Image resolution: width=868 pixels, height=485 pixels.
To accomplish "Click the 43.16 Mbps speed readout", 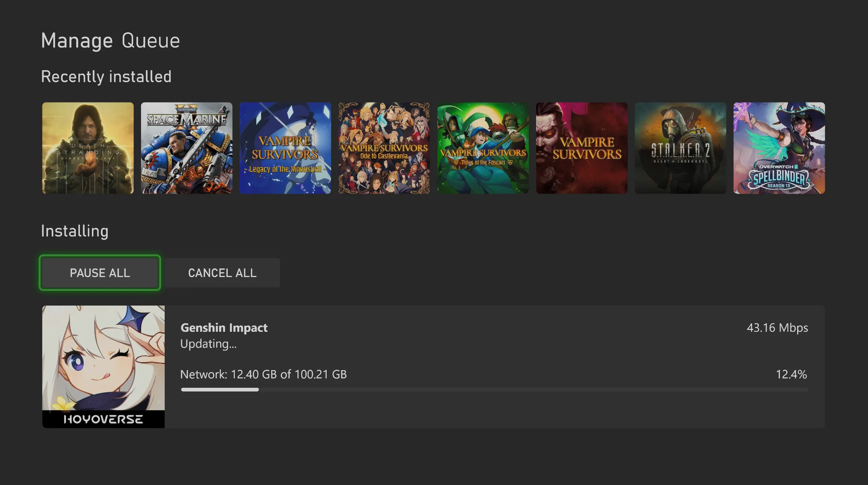I will pyautogui.click(x=777, y=328).
